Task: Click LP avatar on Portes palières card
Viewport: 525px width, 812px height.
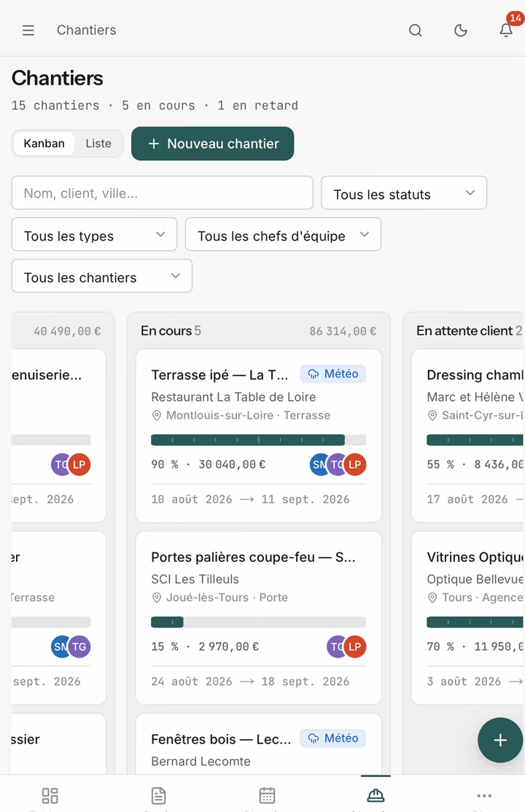Action: coord(356,647)
